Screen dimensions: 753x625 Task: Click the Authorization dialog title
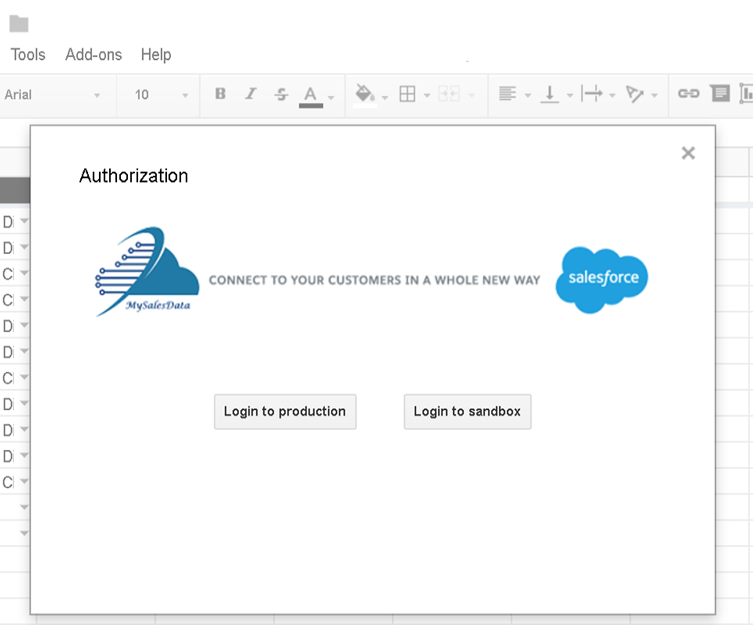point(134,176)
